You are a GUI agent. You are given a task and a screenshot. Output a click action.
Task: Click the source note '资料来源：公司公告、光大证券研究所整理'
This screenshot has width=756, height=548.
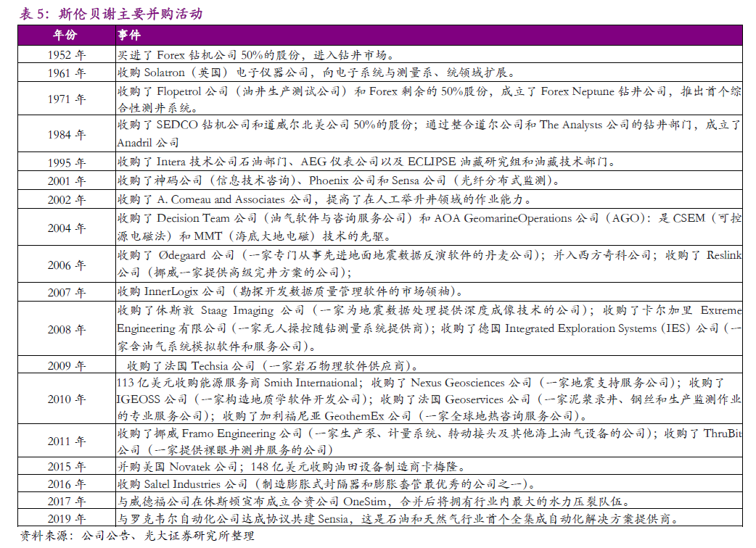coord(137,536)
